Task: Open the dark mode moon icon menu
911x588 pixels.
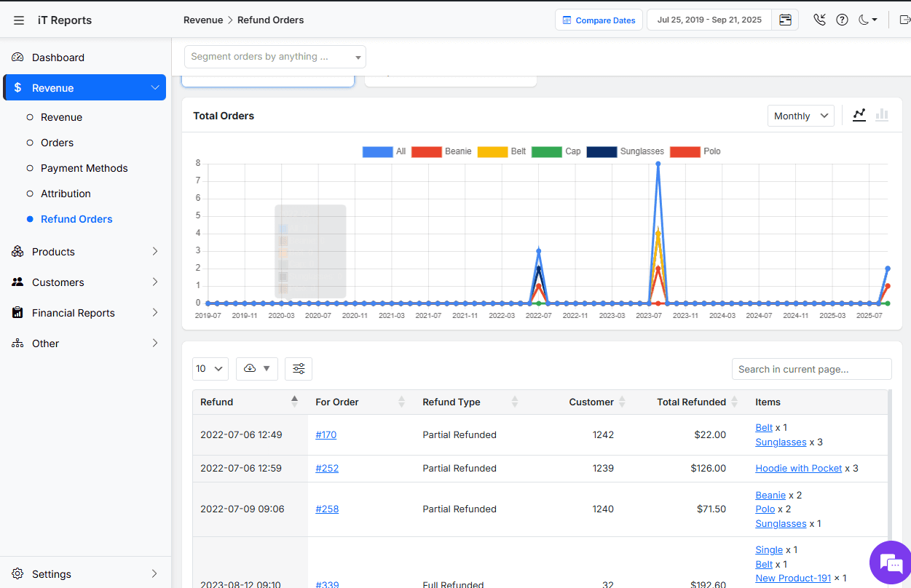Action: point(867,20)
